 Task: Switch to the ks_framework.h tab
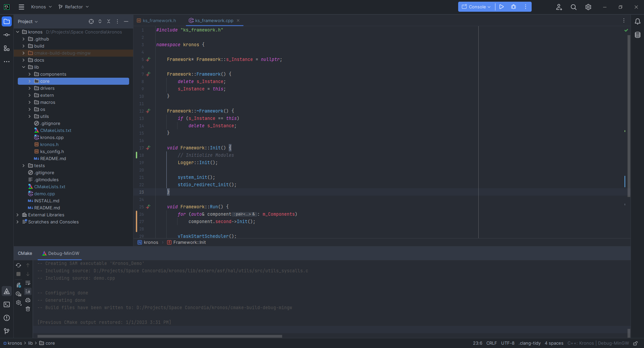point(156,21)
